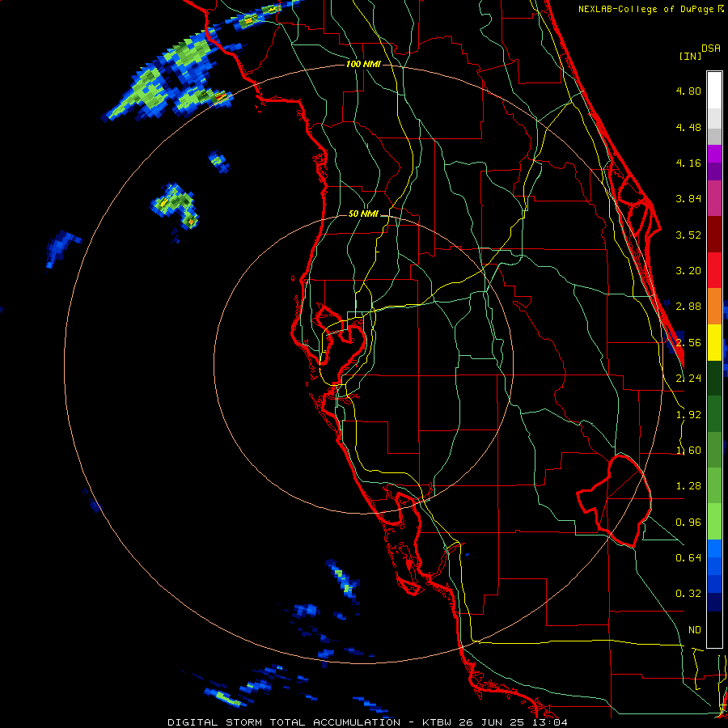The width and height of the screenshot is (728, 728).
Task: Click the 0.96 legend value
Action: pyautogui.click(x=688, y=523)
